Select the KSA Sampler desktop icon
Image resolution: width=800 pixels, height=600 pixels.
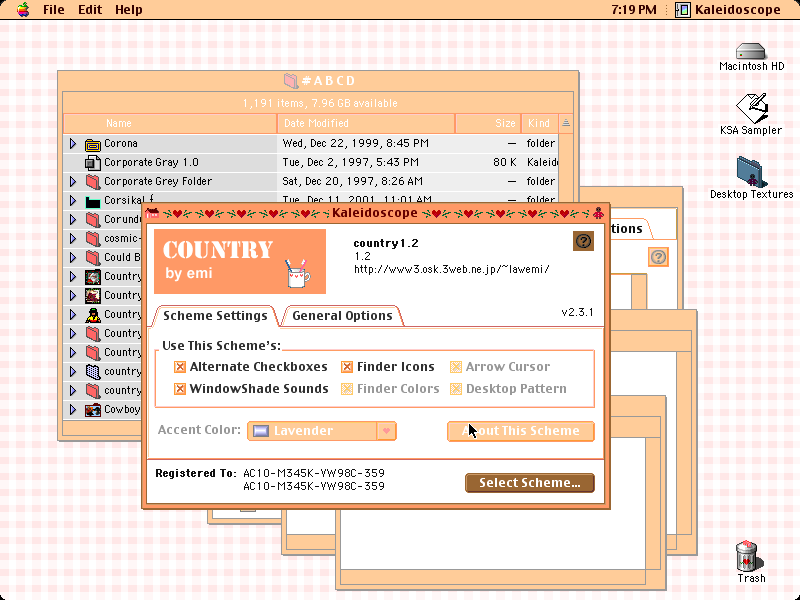752,108
